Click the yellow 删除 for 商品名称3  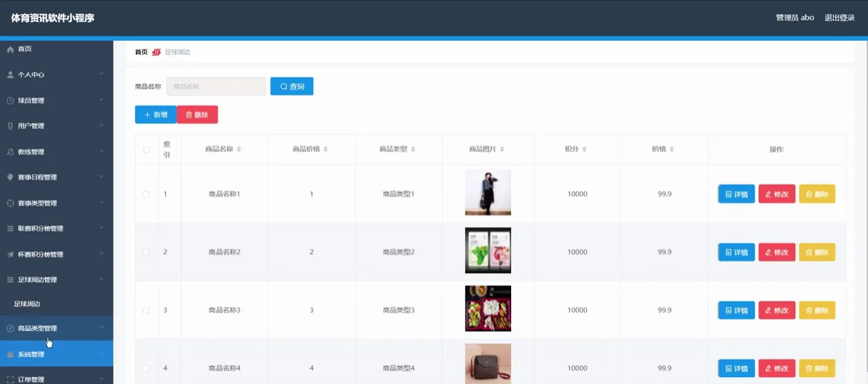pyautogui.click(x=817, y=311)
